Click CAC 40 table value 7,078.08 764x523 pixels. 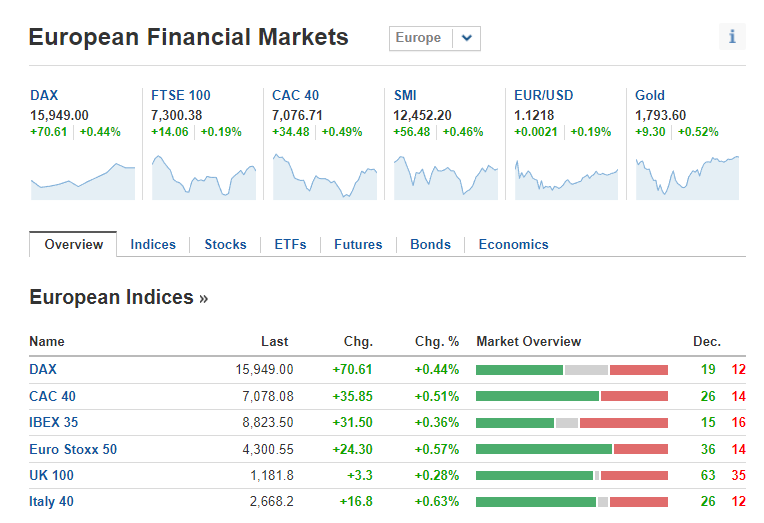(x=268, y=396)
